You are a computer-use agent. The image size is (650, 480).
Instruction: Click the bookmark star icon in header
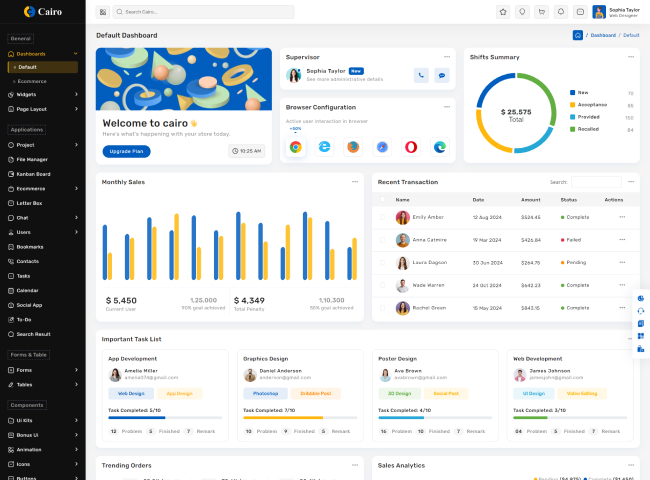coord(502,12)
